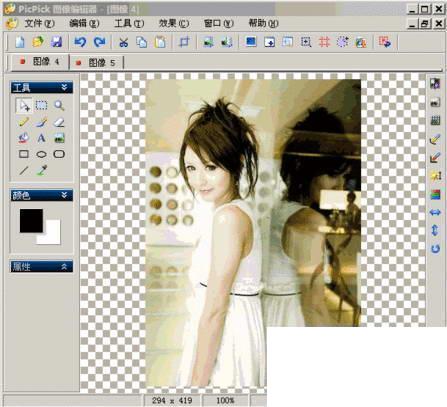Select the Ellipse shape tool
This screenshot has width=447, height=407.
tap(41, 154)
